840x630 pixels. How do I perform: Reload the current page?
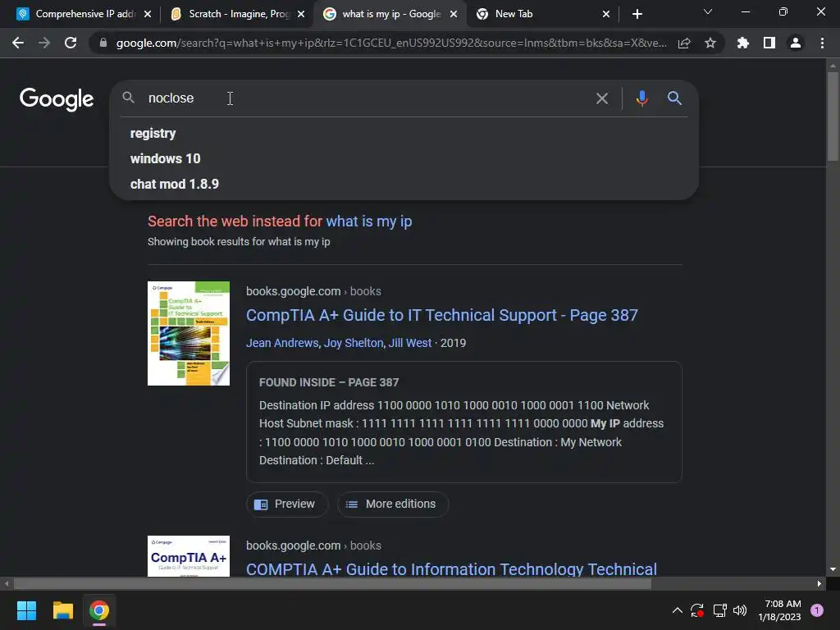(x=71, y=43)
